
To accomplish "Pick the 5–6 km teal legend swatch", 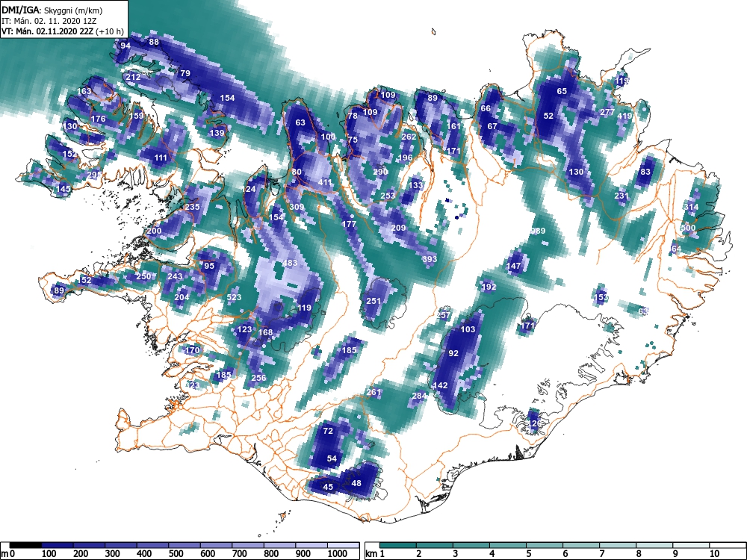I will (x=545, y=545).
